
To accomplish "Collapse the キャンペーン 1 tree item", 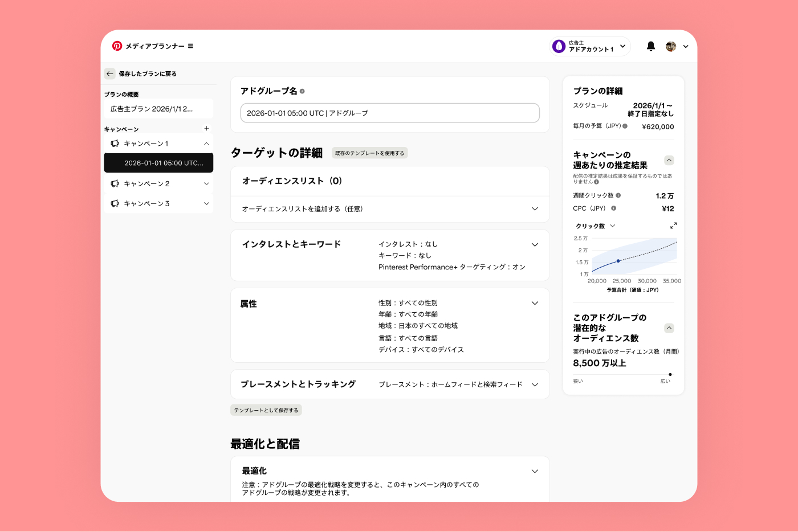I will [x=206, y=144].
